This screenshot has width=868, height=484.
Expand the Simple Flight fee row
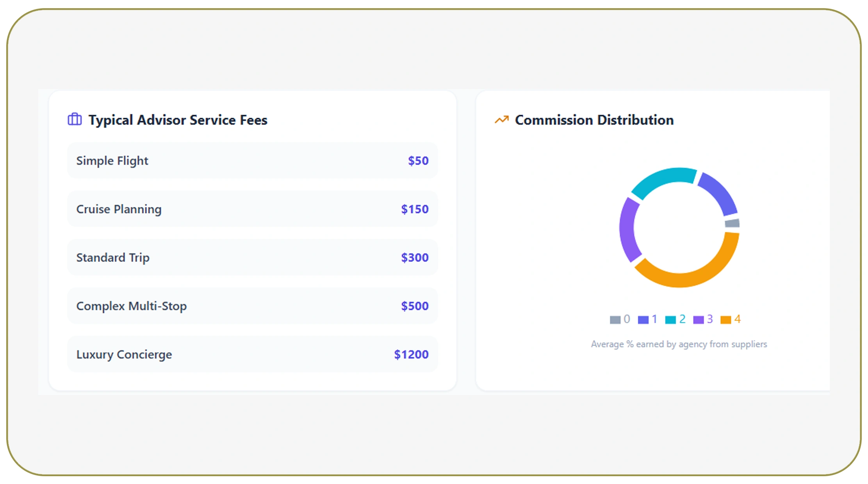(253, 160)
